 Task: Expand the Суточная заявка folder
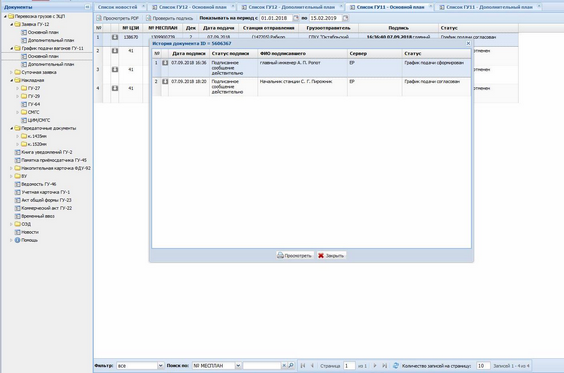pos(12,72)
